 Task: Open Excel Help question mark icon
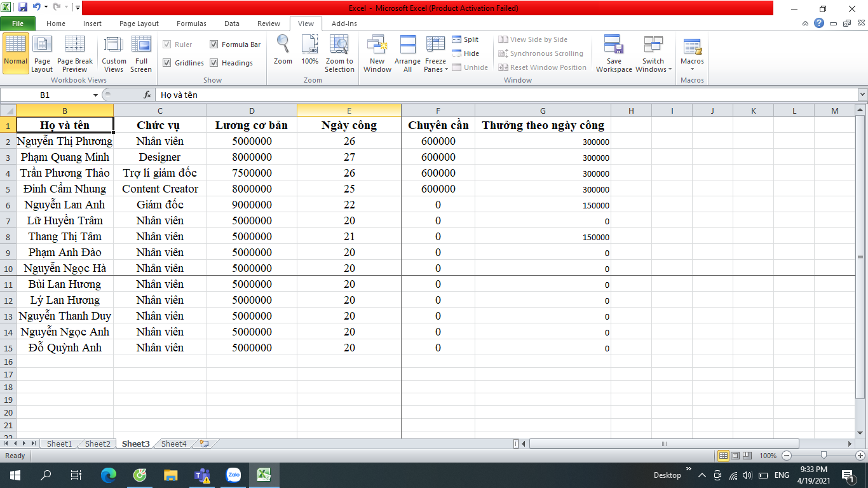pos(819,23)
